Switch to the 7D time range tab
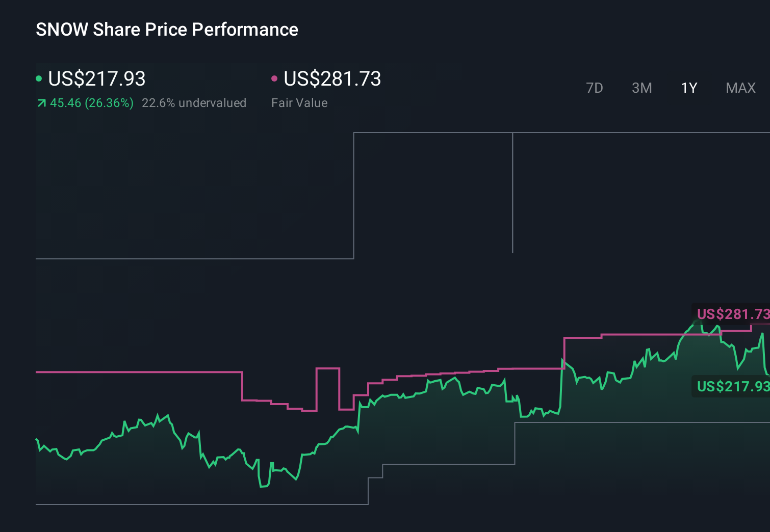Viewport: 770px width, 532px height. point(595,88)
